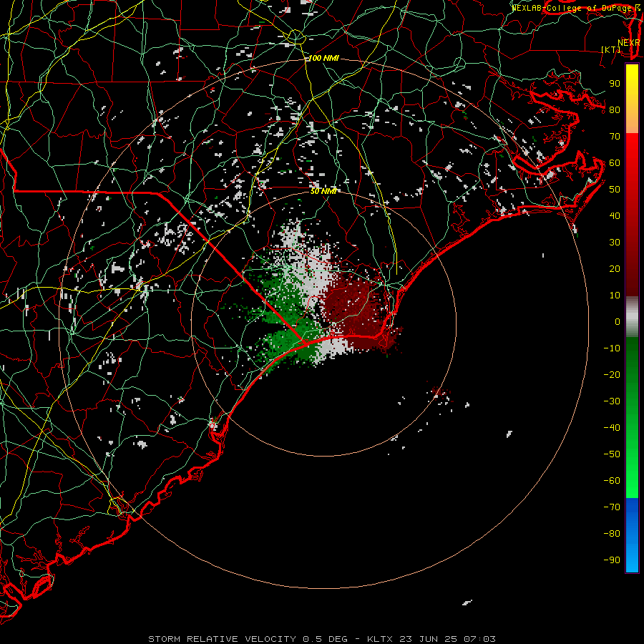
Task: Select the 30 value on the velocity scale
Action: [615, 243]
